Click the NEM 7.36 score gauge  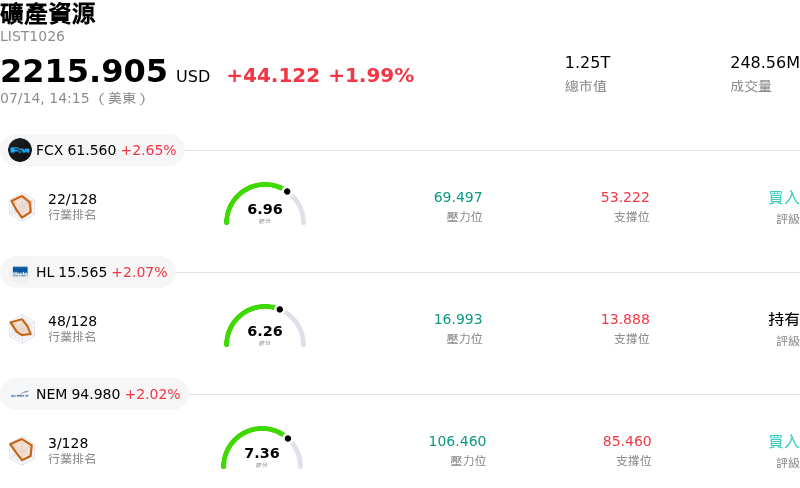(x=262, y=448)
